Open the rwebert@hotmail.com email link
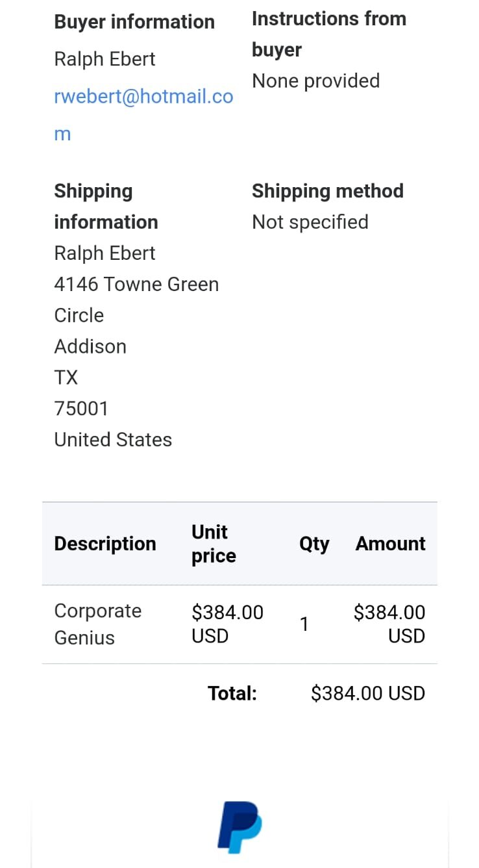Image resolution: width=479 pixels, height=868 pixels. pos(143,97)
